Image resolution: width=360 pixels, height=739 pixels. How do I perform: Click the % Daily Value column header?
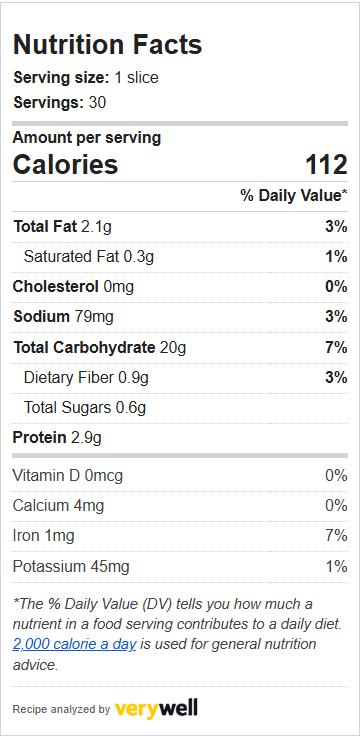294,196
